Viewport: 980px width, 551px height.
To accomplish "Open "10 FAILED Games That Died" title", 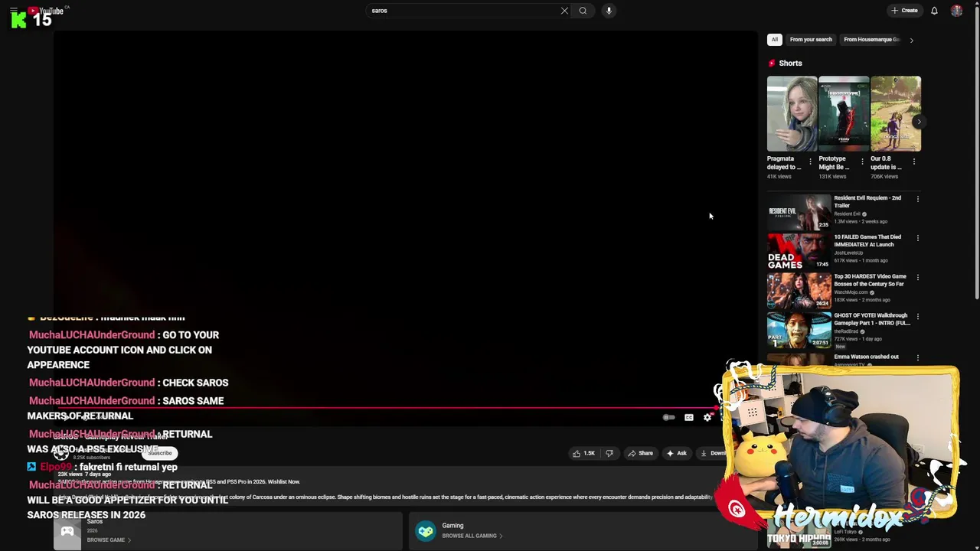I will pos(867,240).
